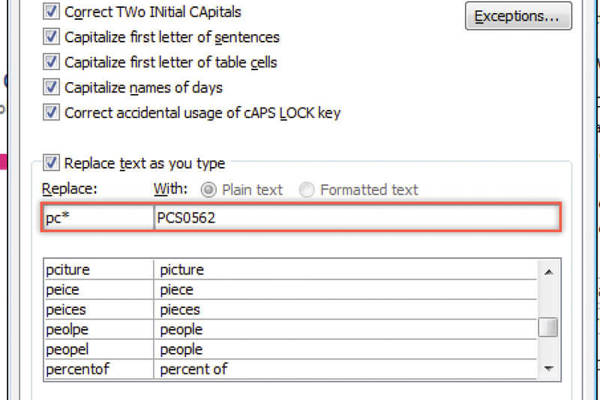Click the With field containing PCS0562
Screen dimensions: 600x400
[x=355, y=218]
